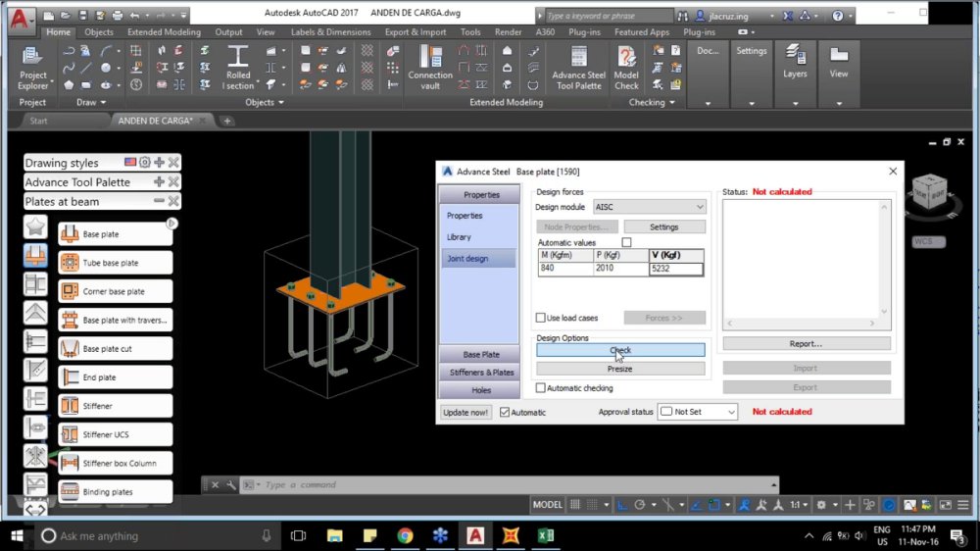This screenshot has width=980, height=551.
Task: Click the command line customize wrench
Action: point(230,484)
